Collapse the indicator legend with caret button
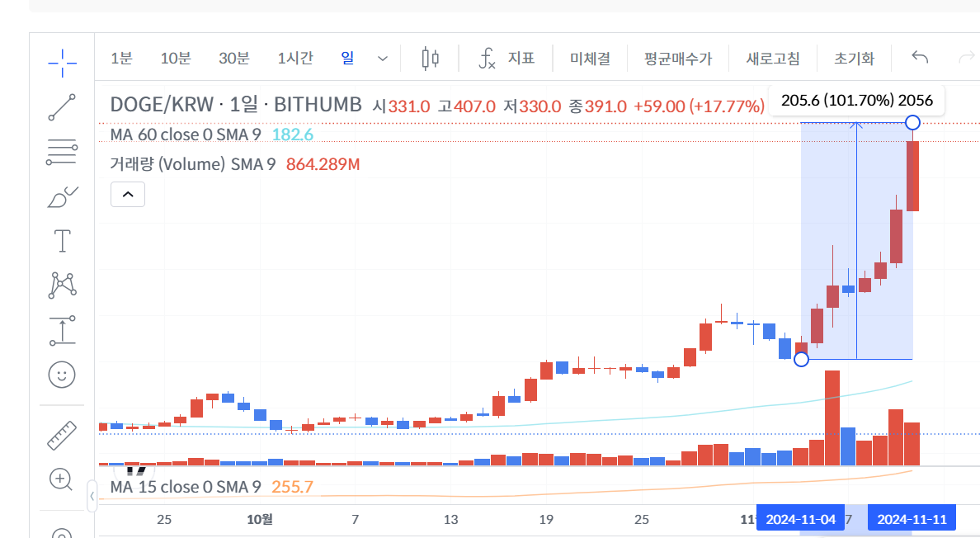The image size is (980, 538). (128, 195)
